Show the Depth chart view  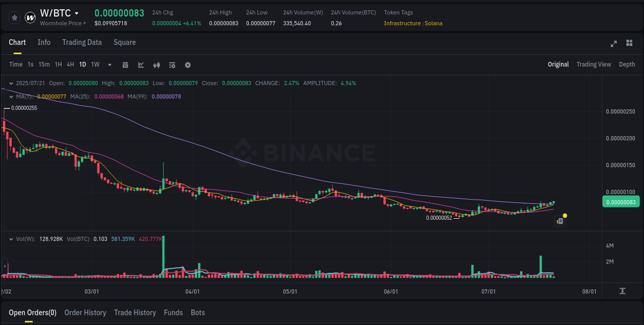coord(627,64)
